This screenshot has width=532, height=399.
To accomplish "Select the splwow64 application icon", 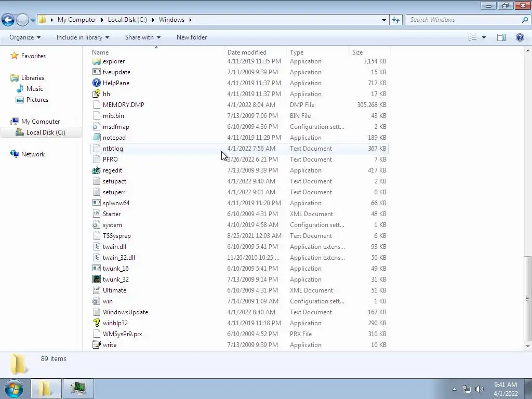I will [96, 203].
